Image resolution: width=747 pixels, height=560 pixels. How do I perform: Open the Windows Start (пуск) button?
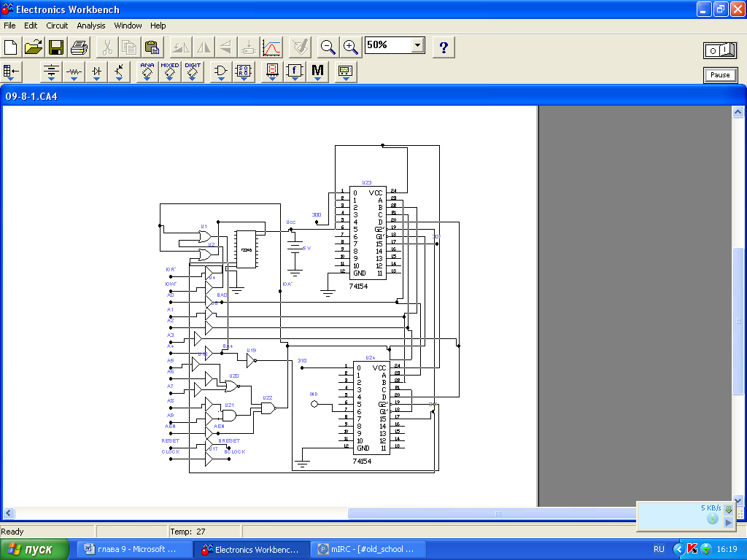[x=34, y=550]
